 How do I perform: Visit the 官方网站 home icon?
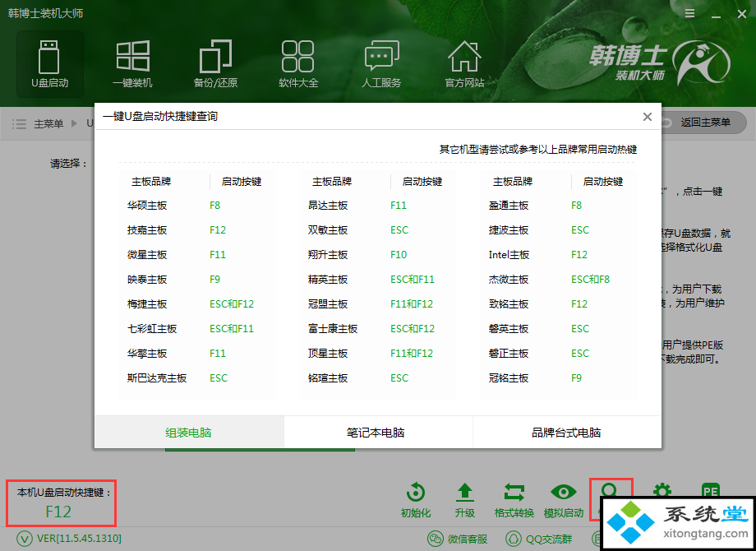coord(464,64)
